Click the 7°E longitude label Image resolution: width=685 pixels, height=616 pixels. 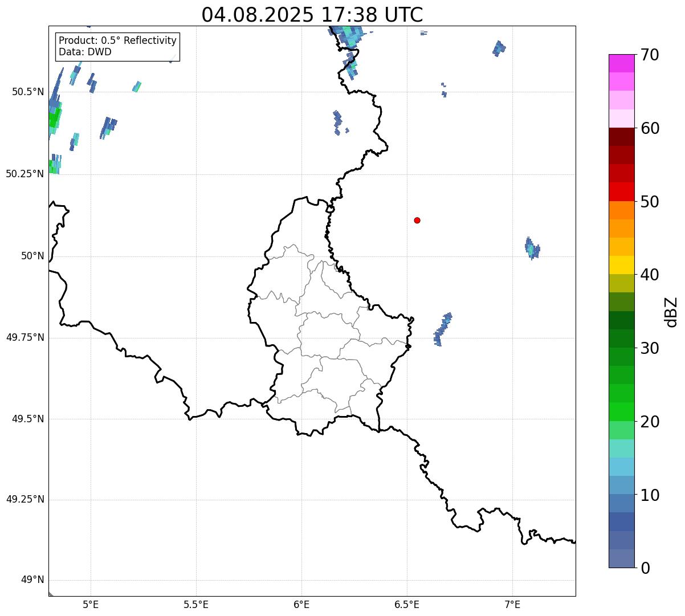click(x=512, y=604)
